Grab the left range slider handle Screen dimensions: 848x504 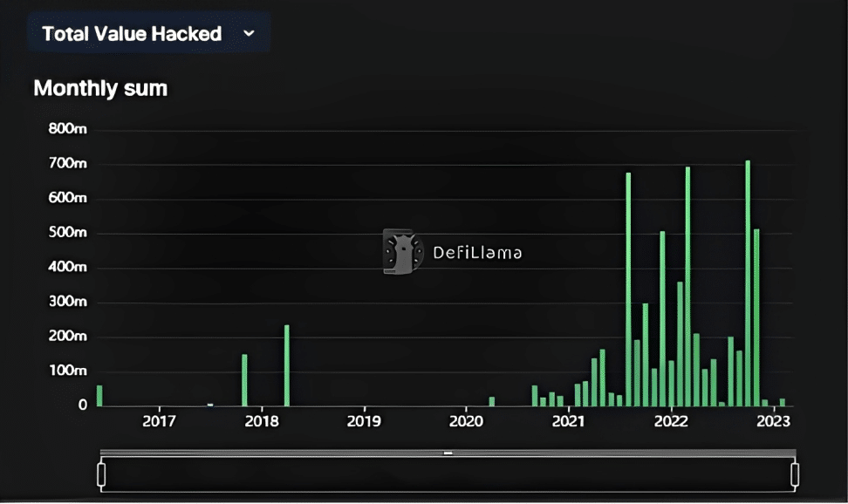(x=101, y=474)
